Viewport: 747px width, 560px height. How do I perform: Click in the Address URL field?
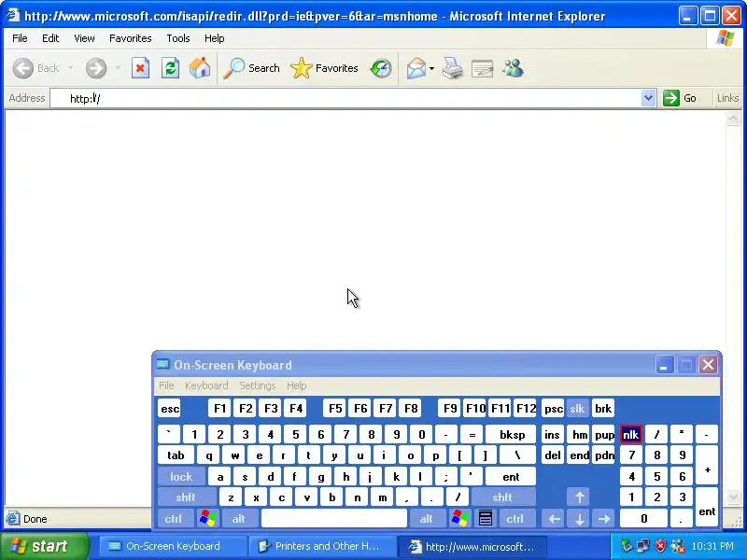pyautogui.click(x=353, y=98)
